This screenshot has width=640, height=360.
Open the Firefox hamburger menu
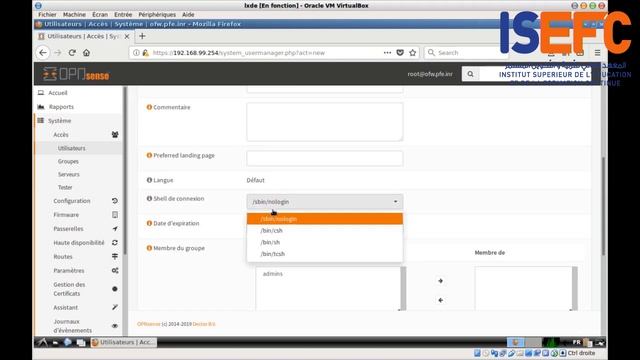(597, 53)
